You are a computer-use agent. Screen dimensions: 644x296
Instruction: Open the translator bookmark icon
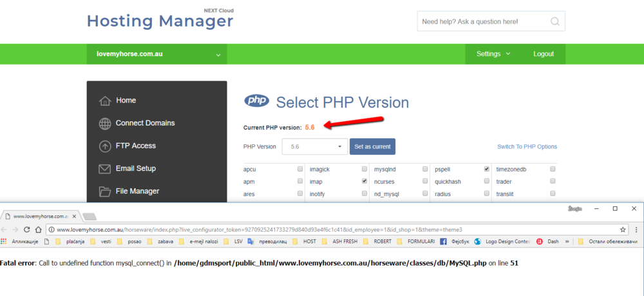click(251, 241)
